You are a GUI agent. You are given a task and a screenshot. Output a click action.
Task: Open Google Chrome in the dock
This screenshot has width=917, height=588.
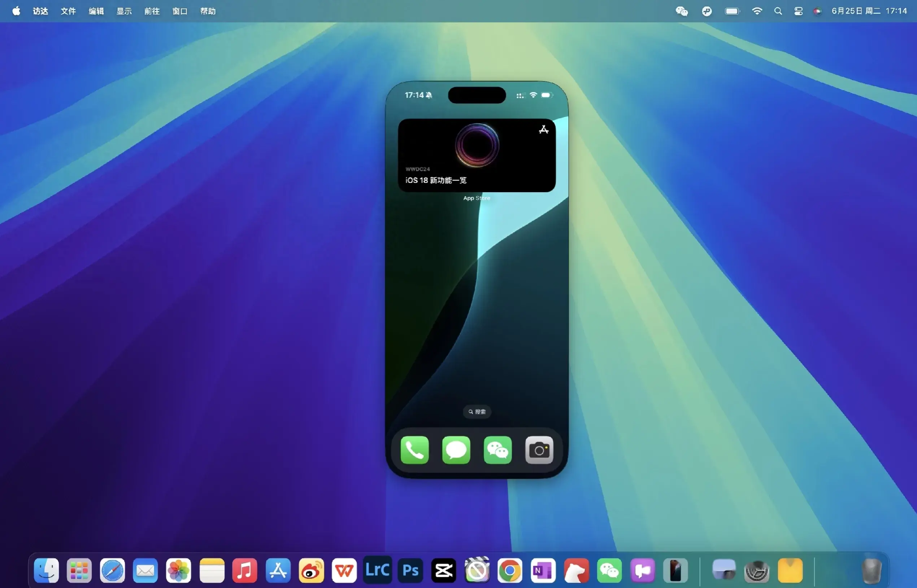click(510, 570)
